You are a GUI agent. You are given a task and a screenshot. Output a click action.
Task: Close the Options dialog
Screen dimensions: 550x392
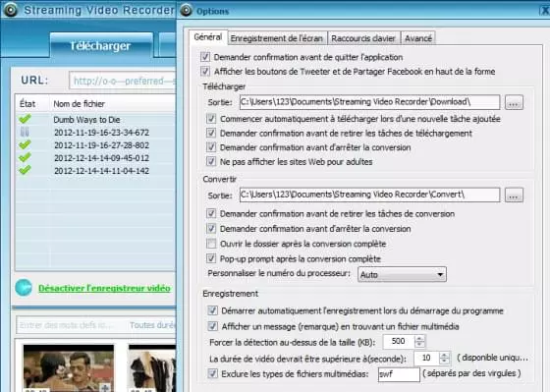pos(545,10)
